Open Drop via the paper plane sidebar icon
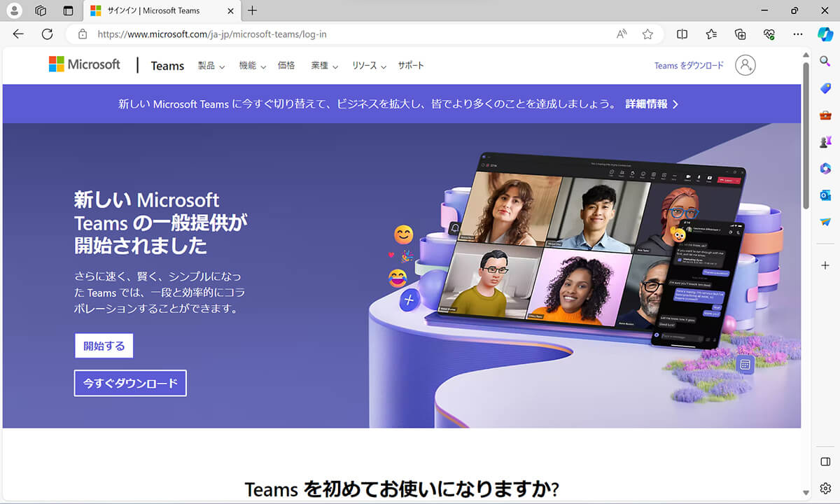 825,223
